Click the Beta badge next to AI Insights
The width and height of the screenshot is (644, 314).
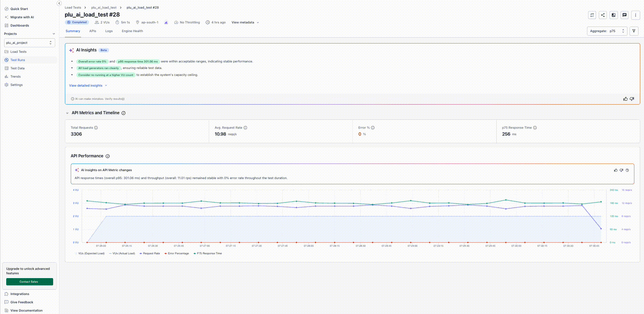[x=104, y=50]
